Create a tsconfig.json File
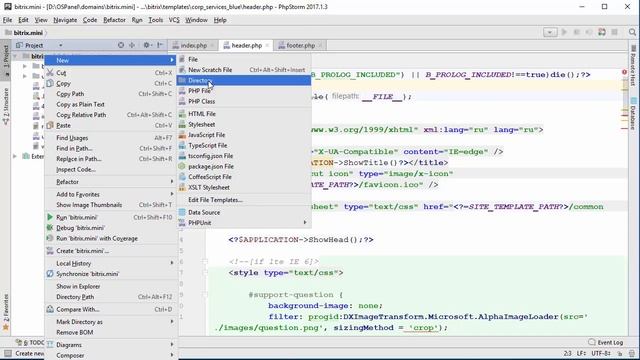This screenshot has height=360, width=640. pyautogui.click(x=244, y=156)
